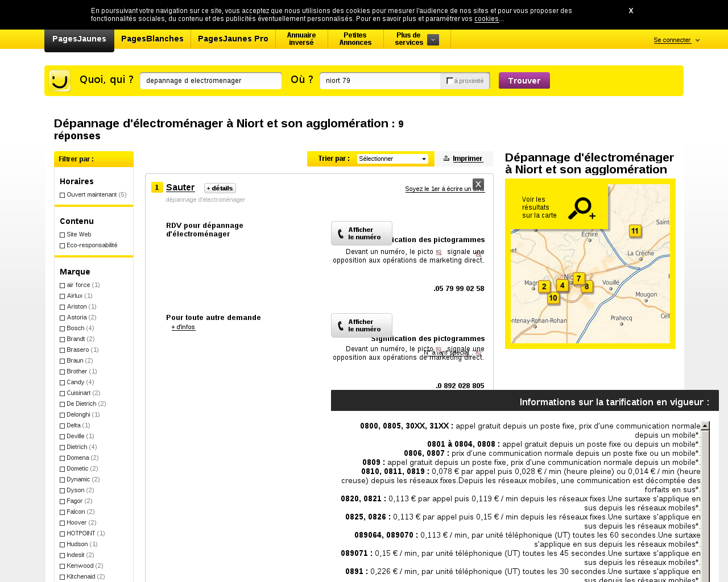Check the De Dietrich brand filter
Image resolution: width=728 pixels, height=582 pixels.
[x=63, y=404]
